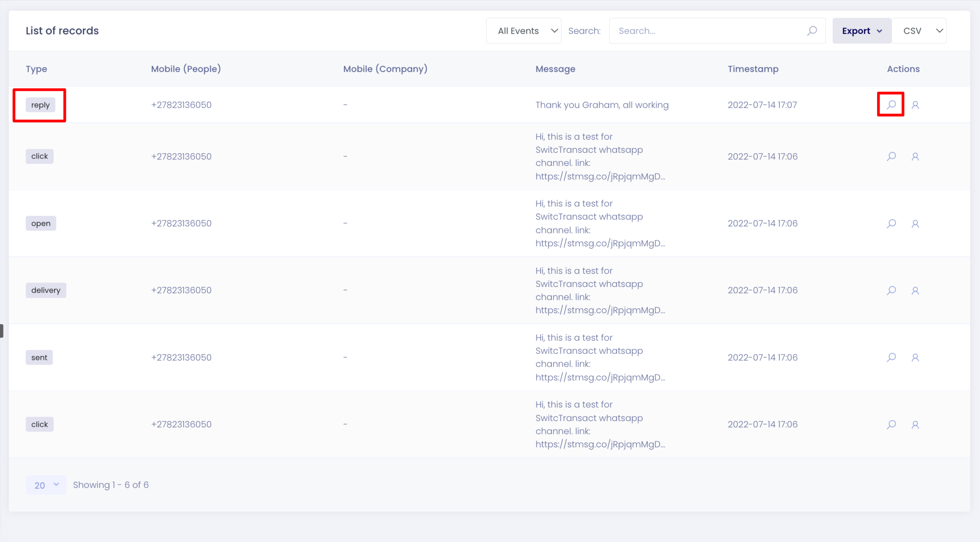View details of the reply record

(x=891, y=105)
